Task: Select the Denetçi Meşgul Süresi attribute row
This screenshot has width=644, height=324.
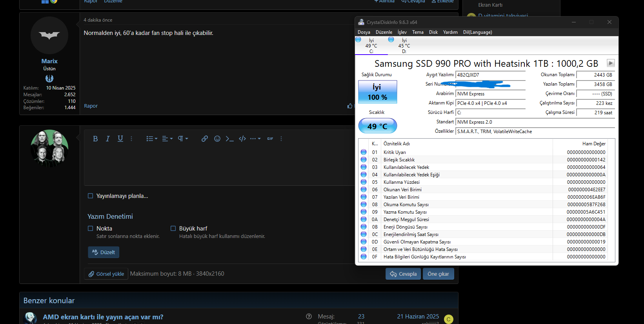Action: [483, 220]
